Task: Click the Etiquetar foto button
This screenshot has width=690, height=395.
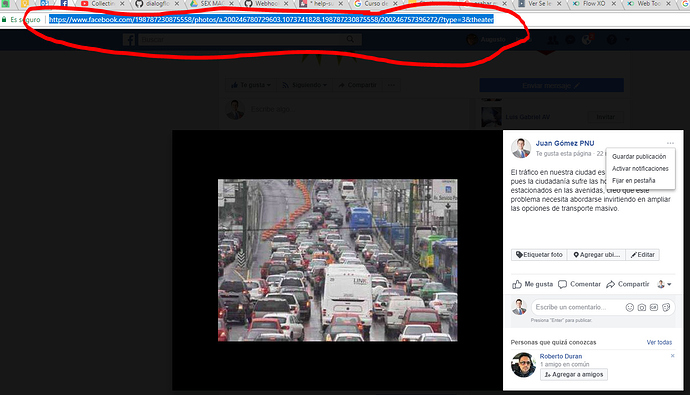Action: tap(539, 255)
